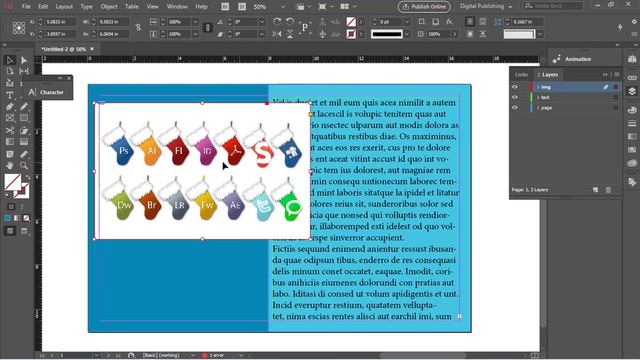Viewport: 640px width, 360px height.
Task: Click the Adobe Stock search field
Action: pos(553,6)
